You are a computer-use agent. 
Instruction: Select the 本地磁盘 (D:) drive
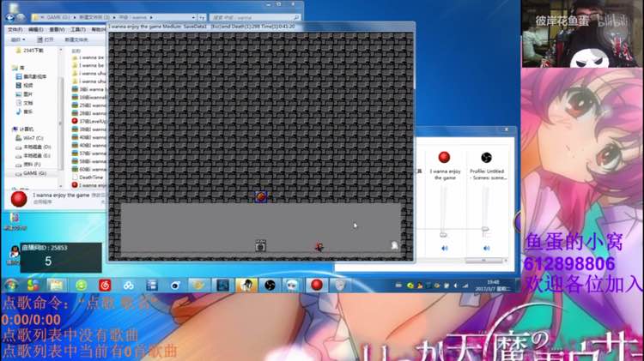tap(33, 147)
